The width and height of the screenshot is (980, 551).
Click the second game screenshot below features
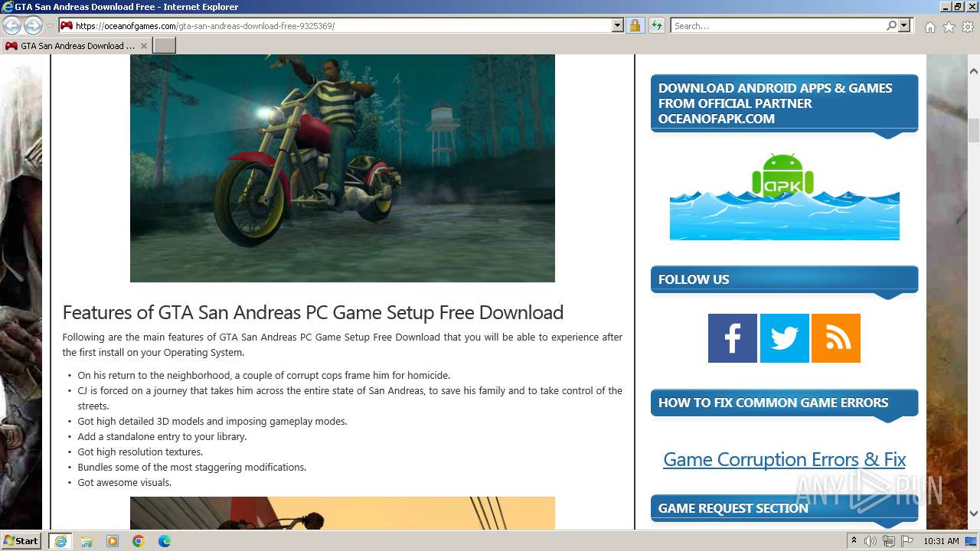pos(342,513)
